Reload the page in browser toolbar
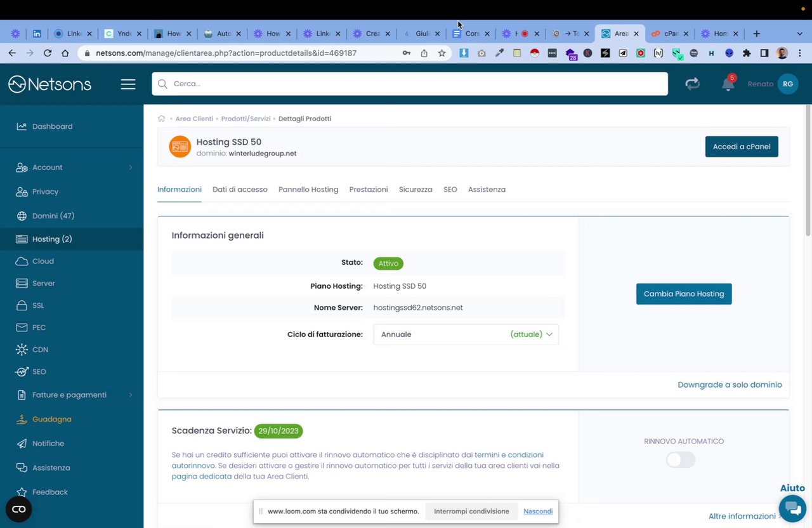 tap(48, 53)
